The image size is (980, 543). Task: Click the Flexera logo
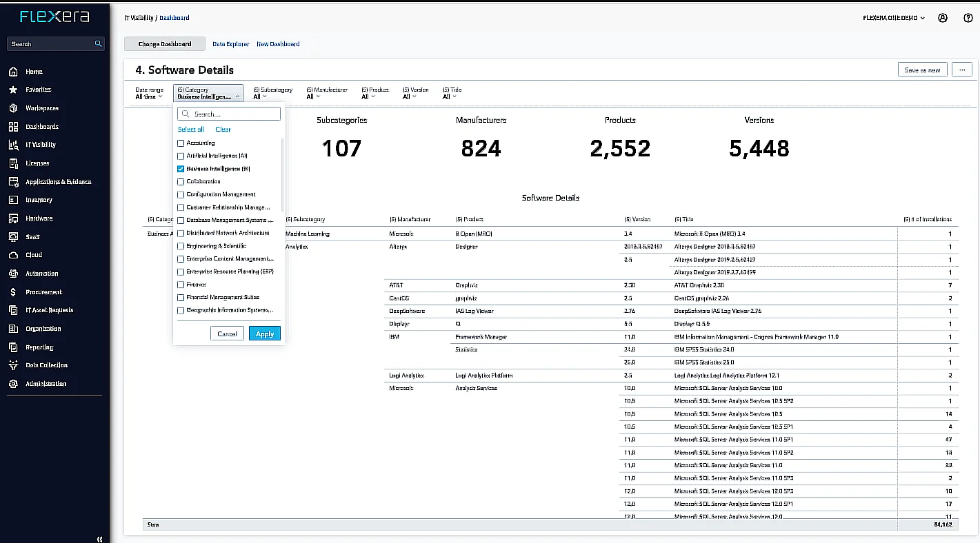(x=54, y=17)
